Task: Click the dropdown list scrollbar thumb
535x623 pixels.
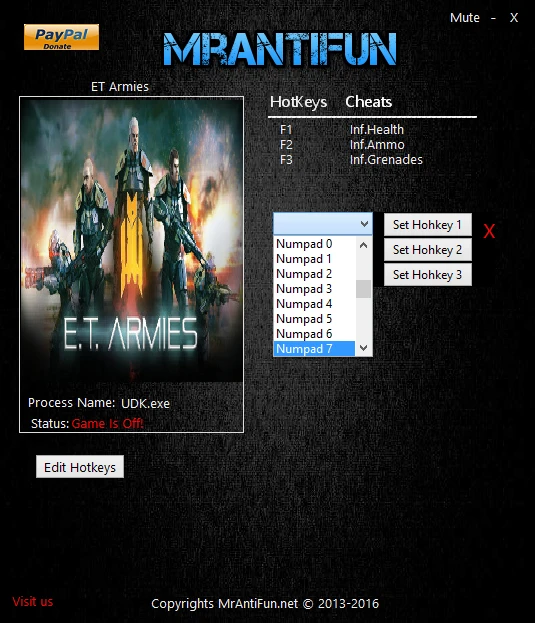Action: pyautogui.click(x=363, y=289)
